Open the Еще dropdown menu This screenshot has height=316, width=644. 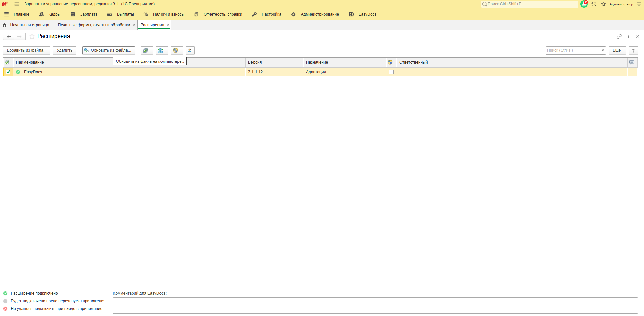tap(617, 50)
